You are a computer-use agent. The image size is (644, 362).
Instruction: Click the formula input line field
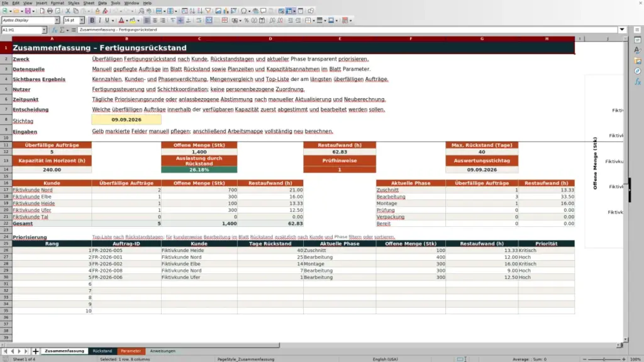347,30
